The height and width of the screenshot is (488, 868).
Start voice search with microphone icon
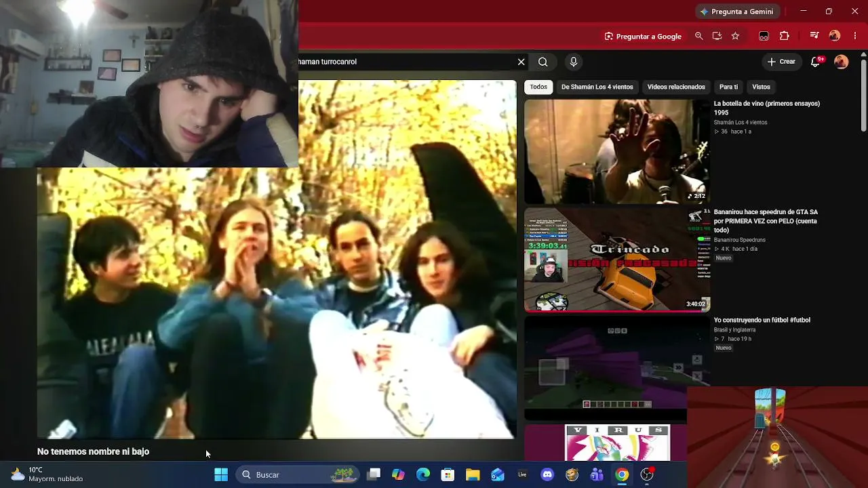[x=574, y=62]
